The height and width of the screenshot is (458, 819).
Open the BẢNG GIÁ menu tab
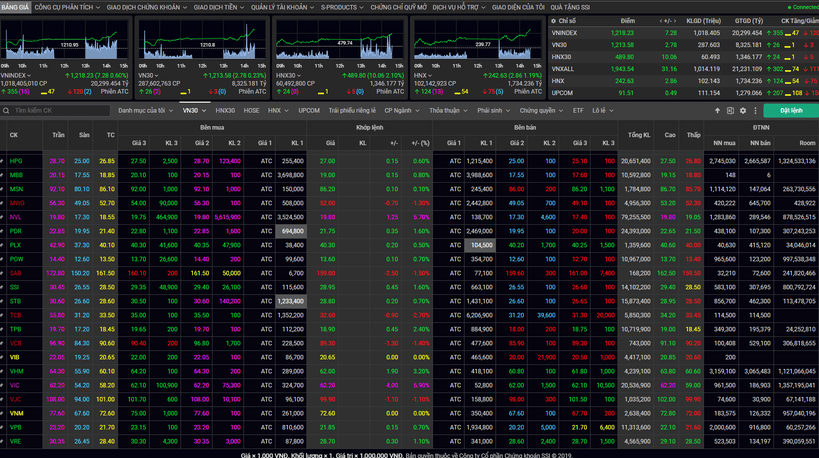pyautogui.click(x=15, y=7)
